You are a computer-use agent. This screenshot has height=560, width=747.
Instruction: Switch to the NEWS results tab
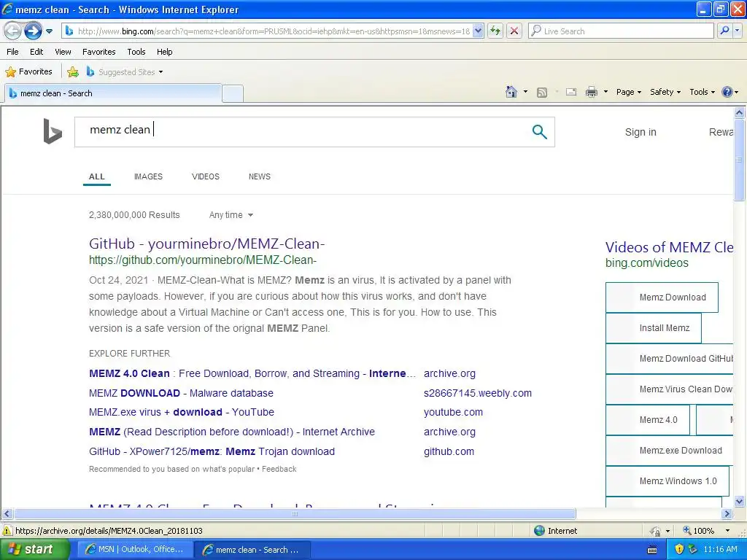click(259, 176)
